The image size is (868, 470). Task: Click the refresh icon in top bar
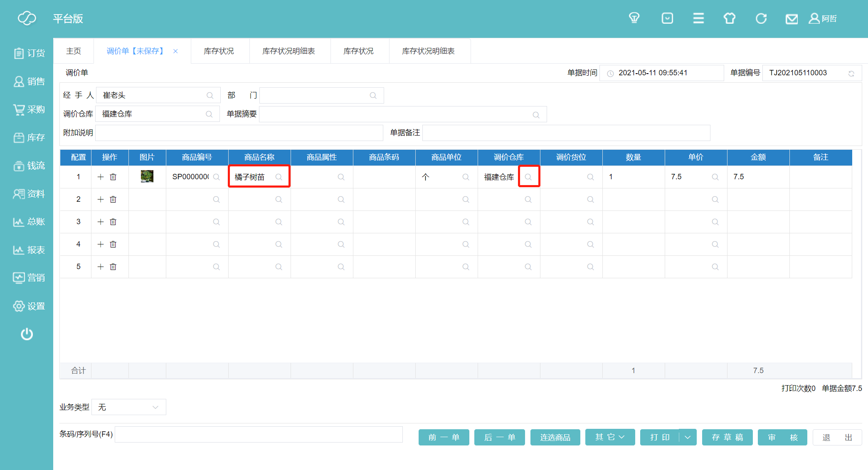coord(761,19)
